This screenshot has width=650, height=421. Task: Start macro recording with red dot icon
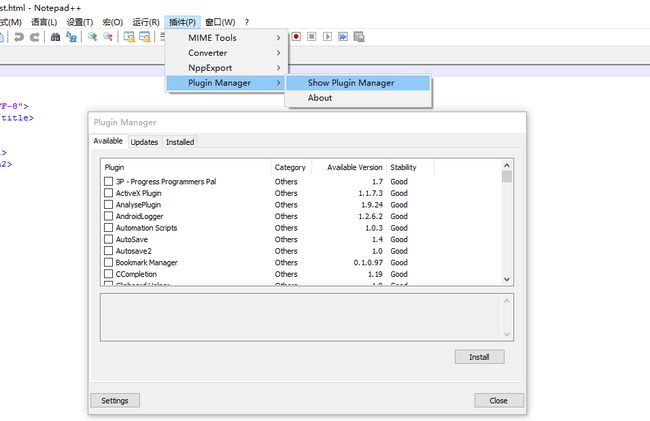296,37
